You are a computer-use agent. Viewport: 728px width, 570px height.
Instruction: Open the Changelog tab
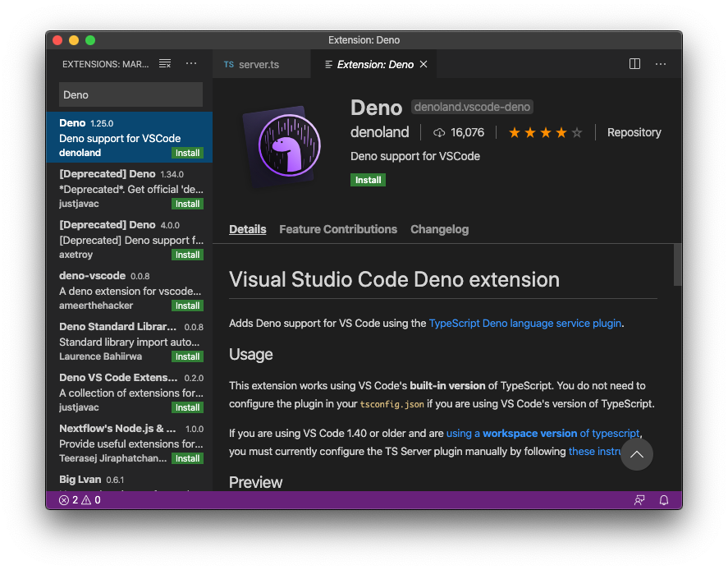(439, 229)
